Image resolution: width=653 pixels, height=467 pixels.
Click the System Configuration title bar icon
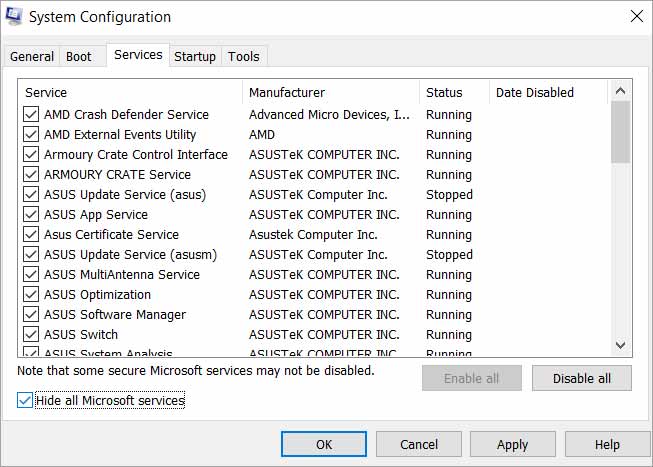(x=14, y=17)
